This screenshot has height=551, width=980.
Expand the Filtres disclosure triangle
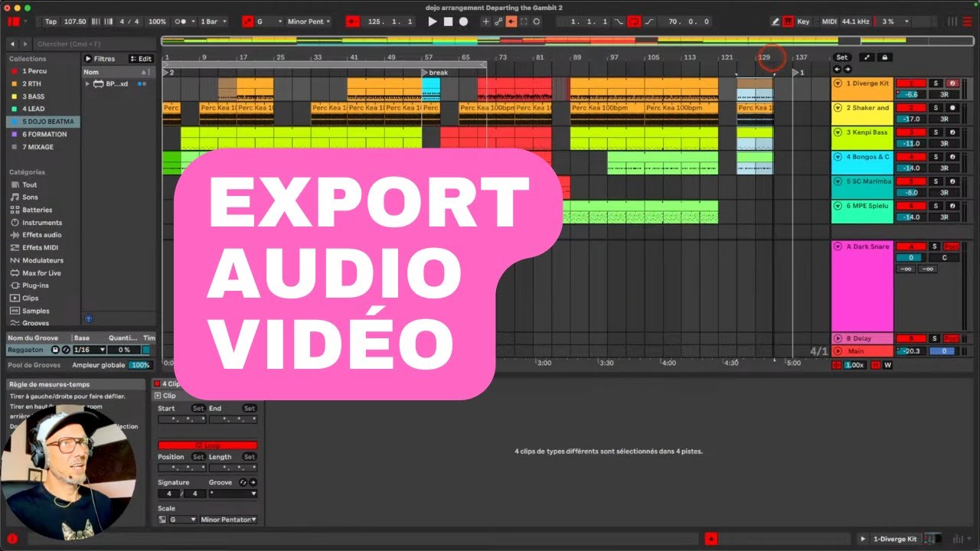[89, 59]
